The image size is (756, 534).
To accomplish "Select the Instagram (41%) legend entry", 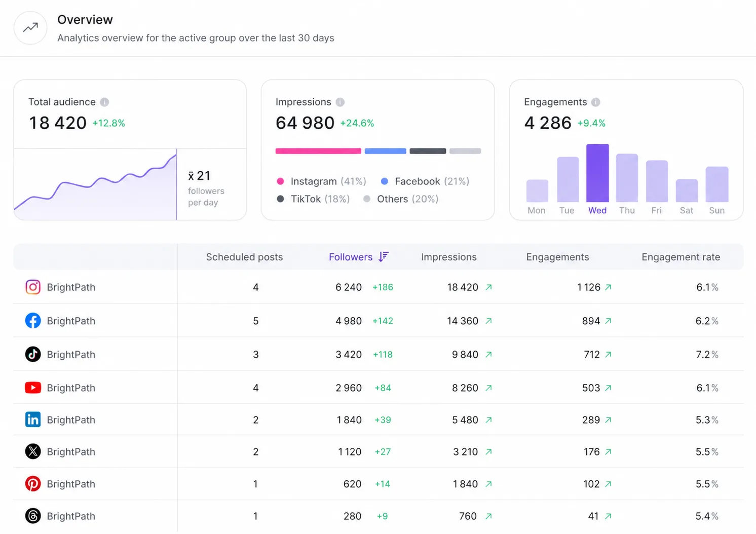I will click(321, 181).
